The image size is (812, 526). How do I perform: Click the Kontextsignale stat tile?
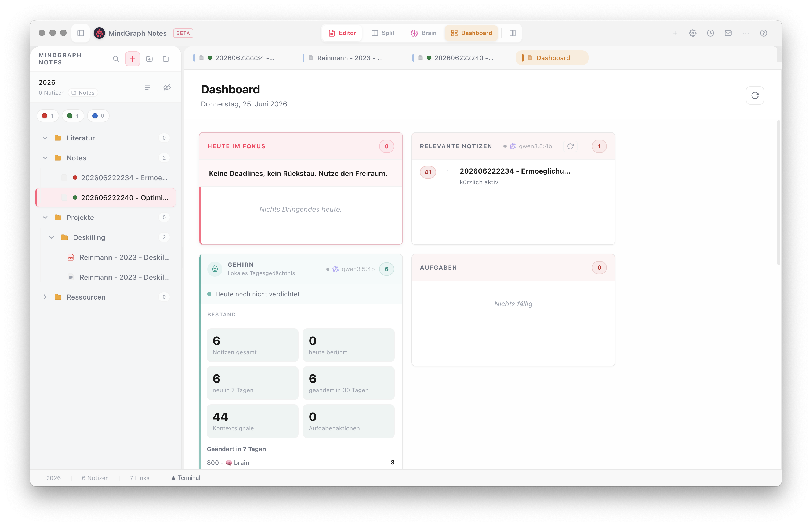point(252,421)
